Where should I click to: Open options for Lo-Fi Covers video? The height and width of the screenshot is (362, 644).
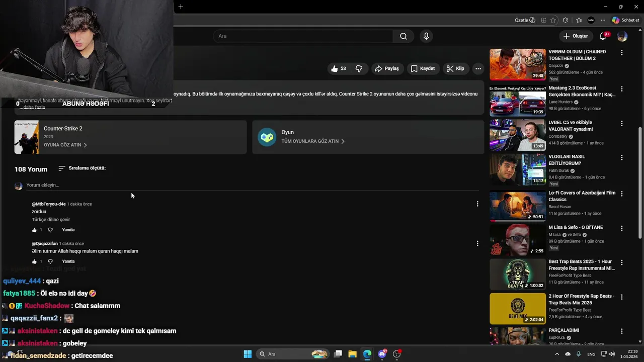[622, 194]
